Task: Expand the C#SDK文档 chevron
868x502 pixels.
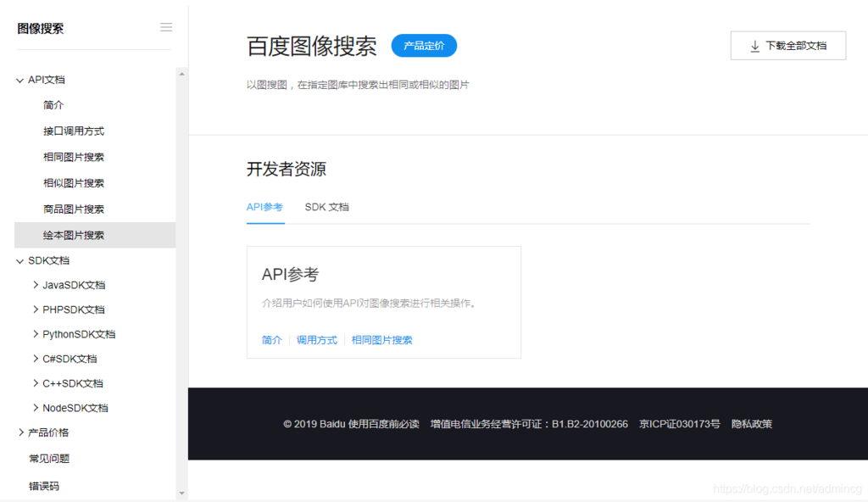Action: (36, 359)
